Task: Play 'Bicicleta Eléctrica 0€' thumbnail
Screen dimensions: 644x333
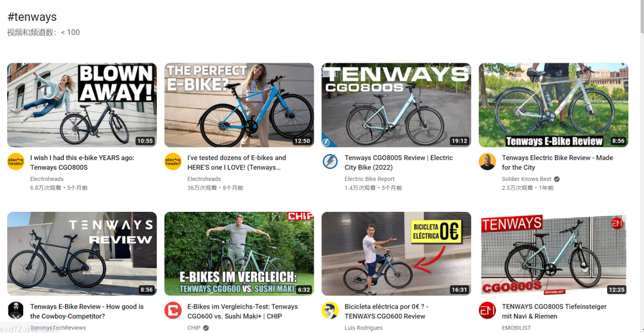Action: coord(396,254)
